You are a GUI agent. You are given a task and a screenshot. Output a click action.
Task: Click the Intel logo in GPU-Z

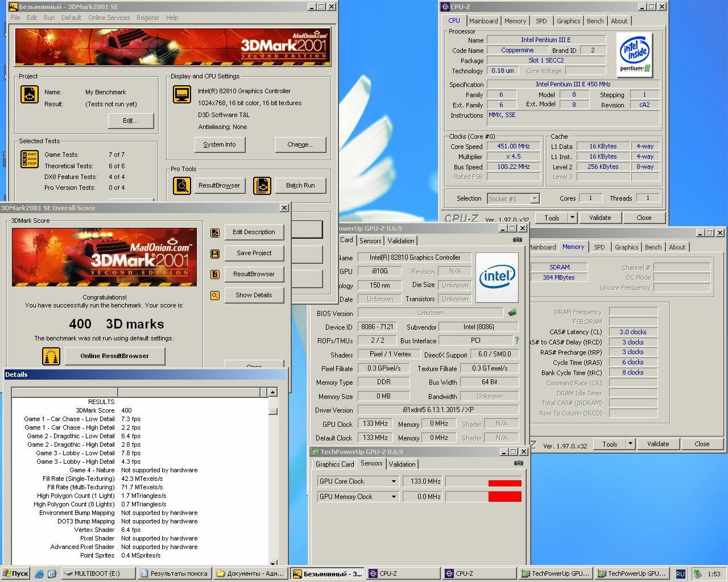coord(497,277)
